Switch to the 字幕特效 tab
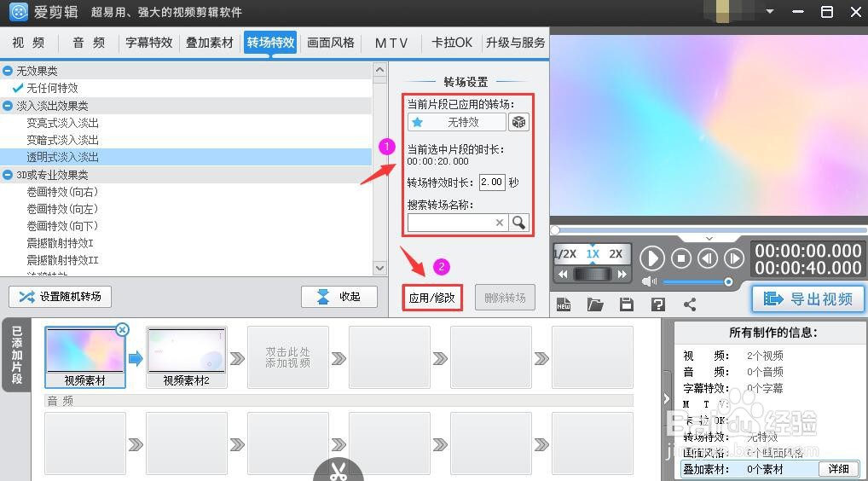 point(149,43)
